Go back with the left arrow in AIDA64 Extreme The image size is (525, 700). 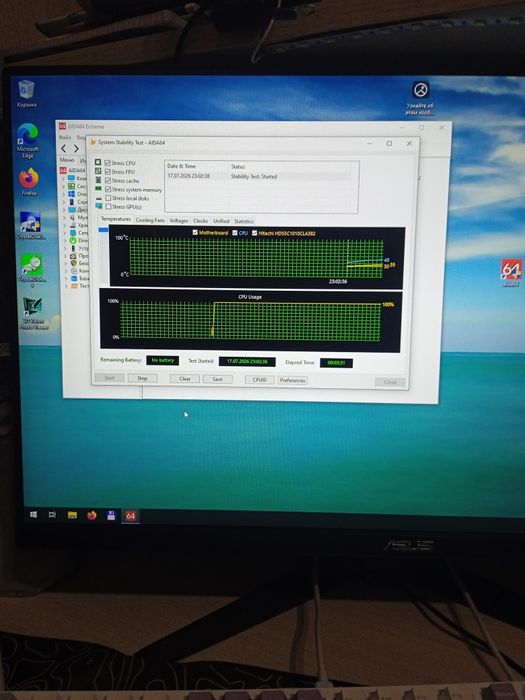click(63, 149)
